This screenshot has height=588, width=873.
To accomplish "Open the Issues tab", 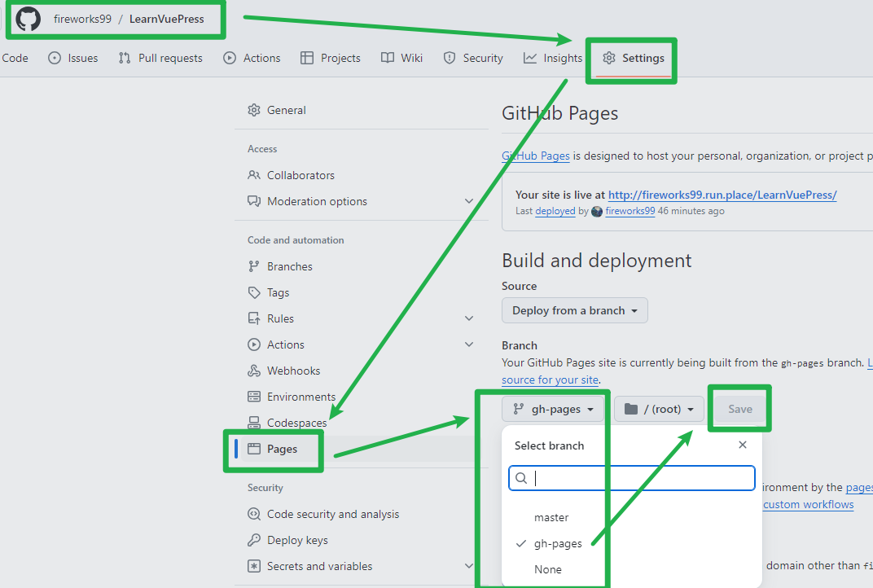I will pyautogui.click(x=73, y=58).
